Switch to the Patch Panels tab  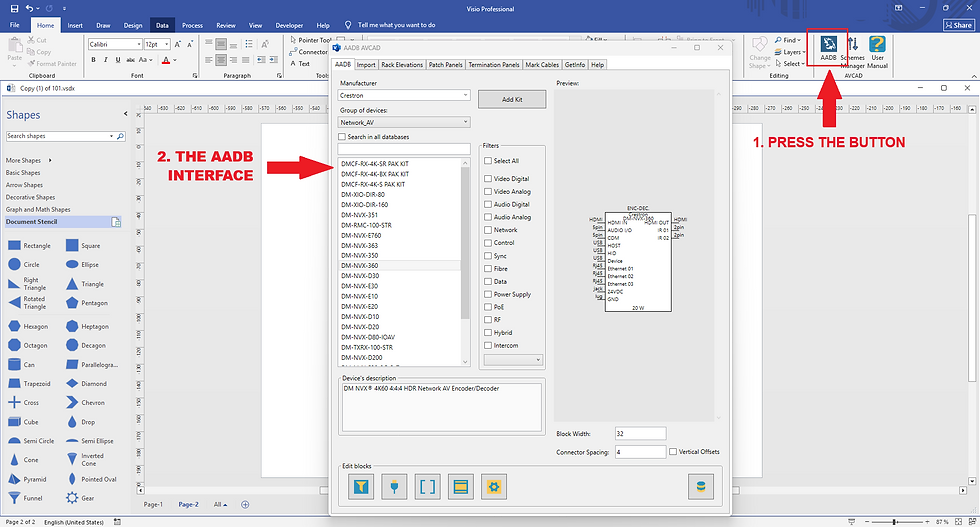point(446,64)
